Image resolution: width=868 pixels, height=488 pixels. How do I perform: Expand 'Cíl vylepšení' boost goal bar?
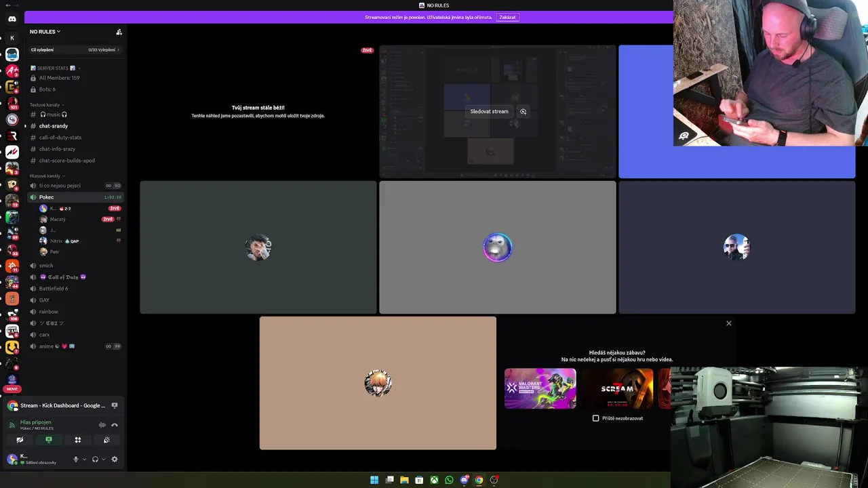[75, 49]
